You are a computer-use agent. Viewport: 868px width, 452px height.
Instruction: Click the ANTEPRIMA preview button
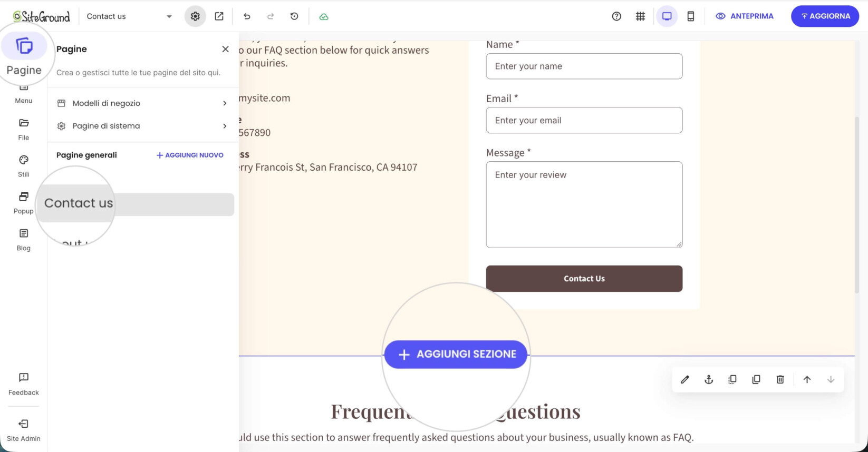click(745, 16)
